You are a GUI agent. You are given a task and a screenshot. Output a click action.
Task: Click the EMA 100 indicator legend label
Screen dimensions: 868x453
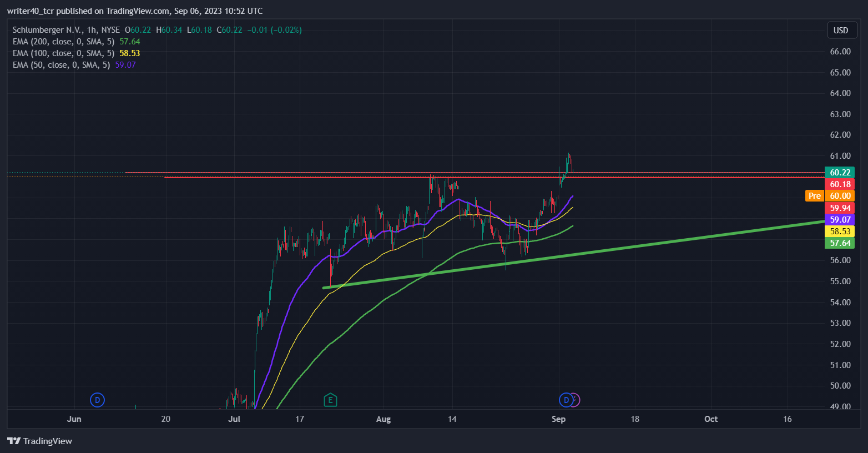[63, 53]
